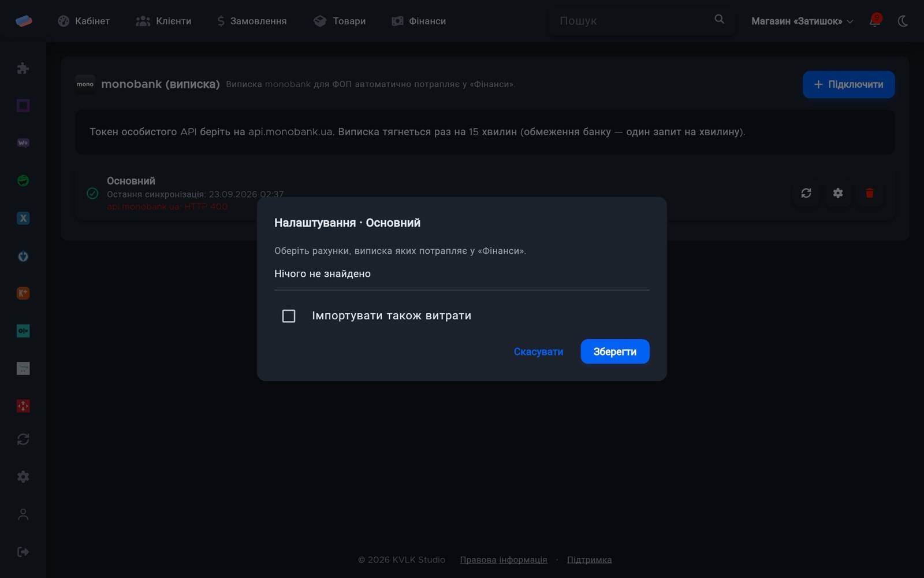The image size is (924, 578).
Task: Click the Підключити button
Action: click(x=849, y=84)
